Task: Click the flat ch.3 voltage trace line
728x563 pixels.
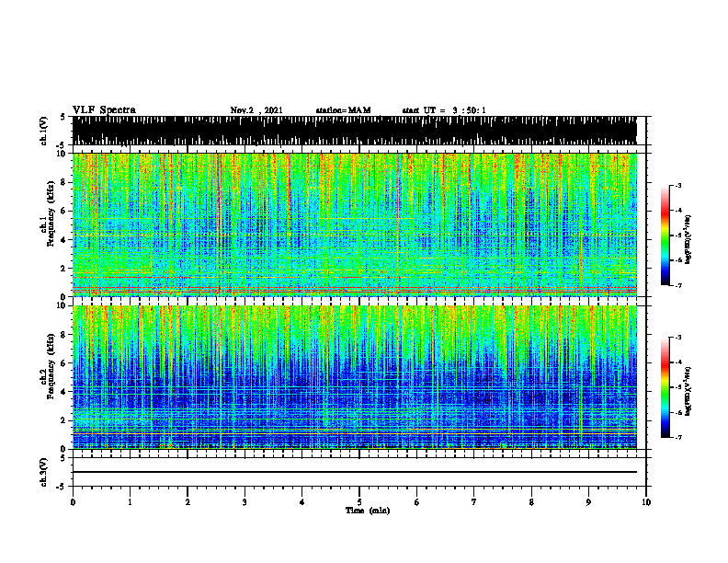Action: 355,472
